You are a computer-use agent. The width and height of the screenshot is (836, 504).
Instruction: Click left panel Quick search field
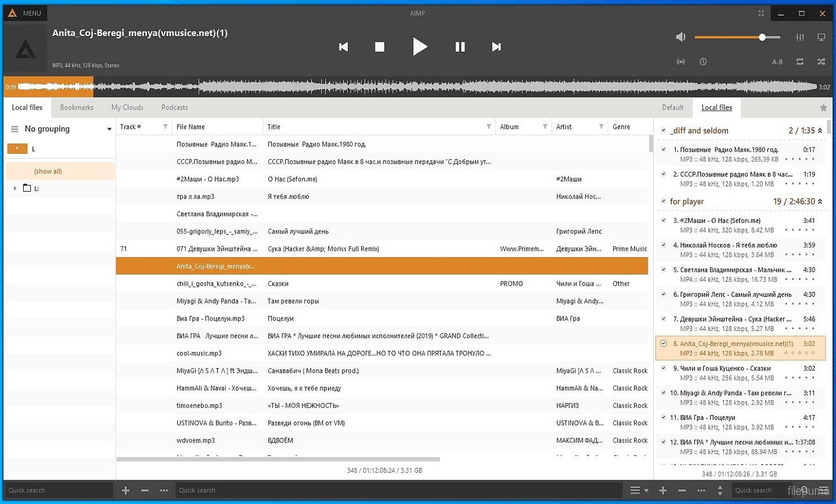click(x=58, y=490)
